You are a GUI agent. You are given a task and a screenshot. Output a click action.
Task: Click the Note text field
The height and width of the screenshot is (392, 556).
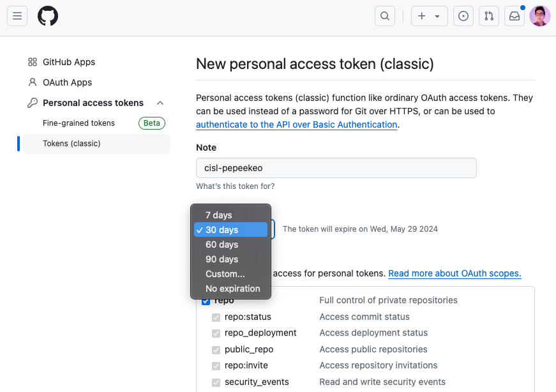tap(336, 168)
